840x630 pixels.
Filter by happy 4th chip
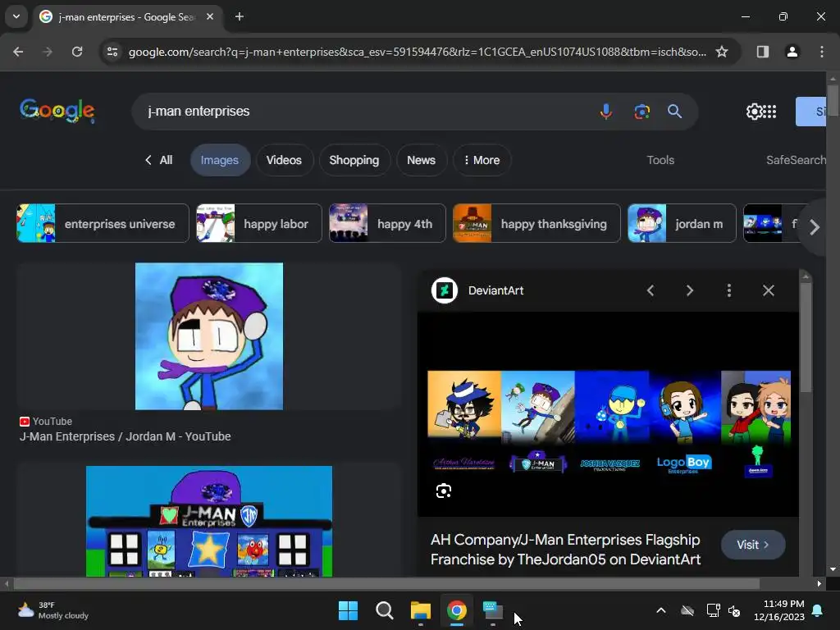point(387,223)
